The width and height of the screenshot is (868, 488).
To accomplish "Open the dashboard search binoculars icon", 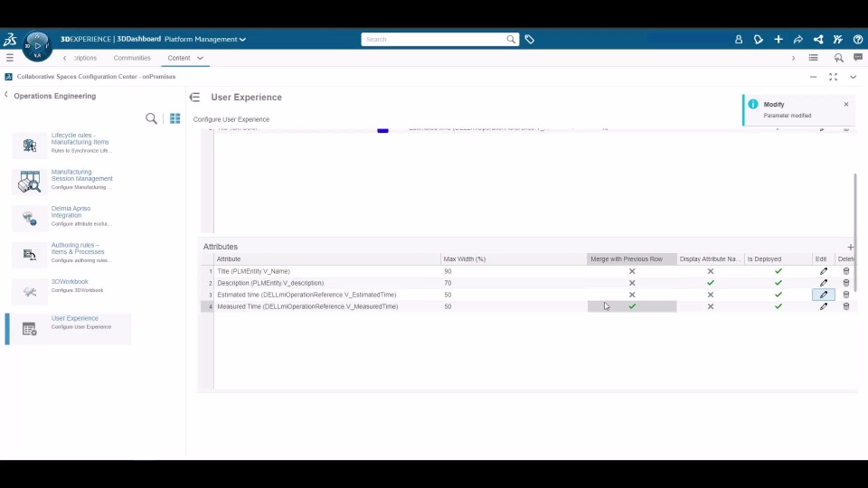I will (839, 58).
